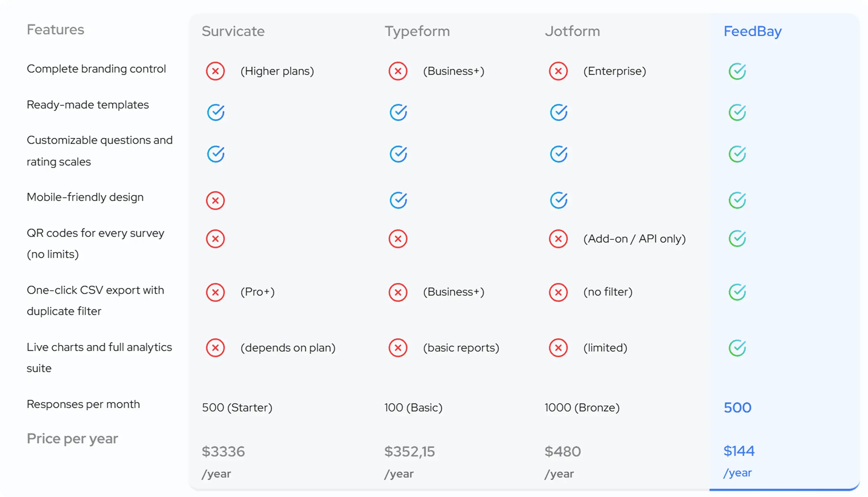Click Jotform's blue checkmark for customizable questions
The height and width of the screenshot is (497, 868).
pos(559,154)
